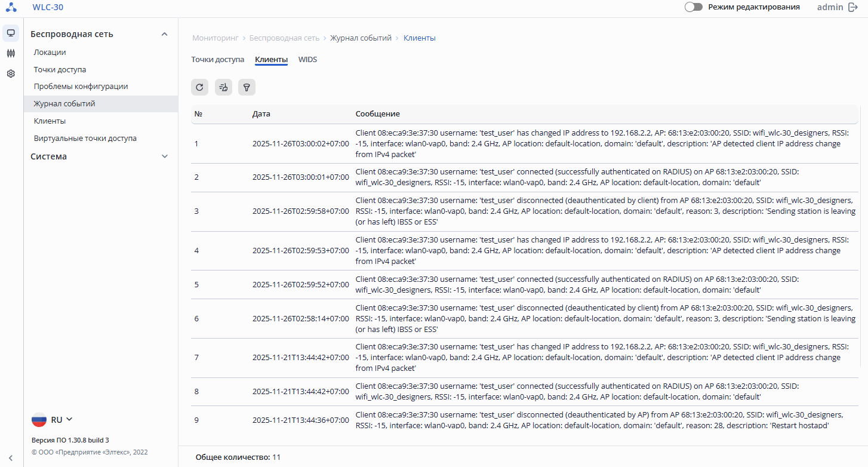Select Журнал событий in the sidebar
The width and height of the screenshot is (868, 467).
pyautogui.click(x=101, y=104)
